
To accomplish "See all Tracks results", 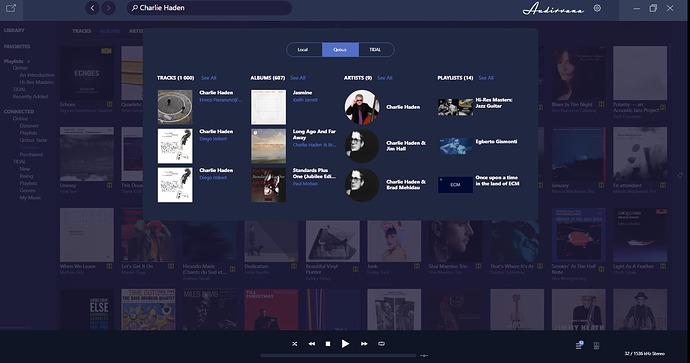I will 209,78.
